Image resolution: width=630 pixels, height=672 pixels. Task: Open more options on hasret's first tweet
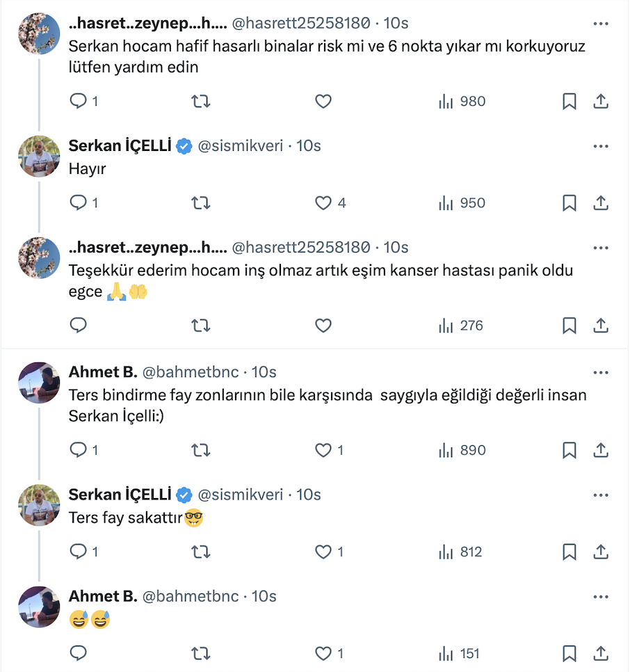(600, 24)
